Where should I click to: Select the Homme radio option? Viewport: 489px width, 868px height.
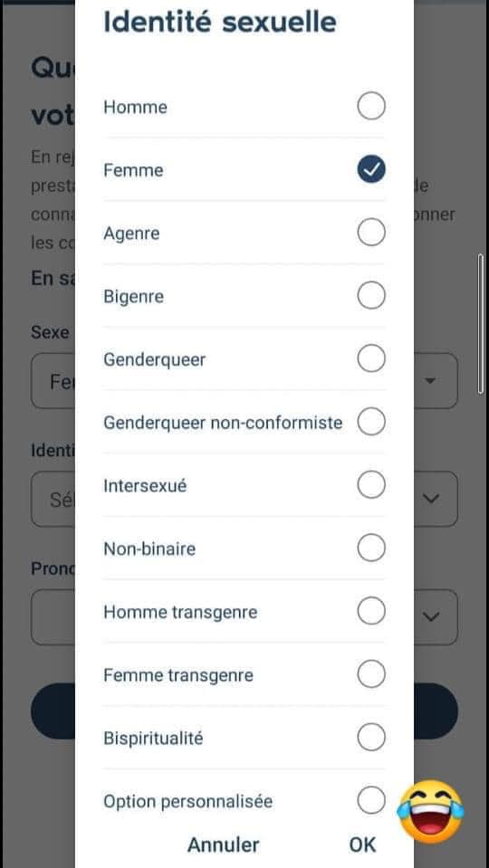pos(371,106)
